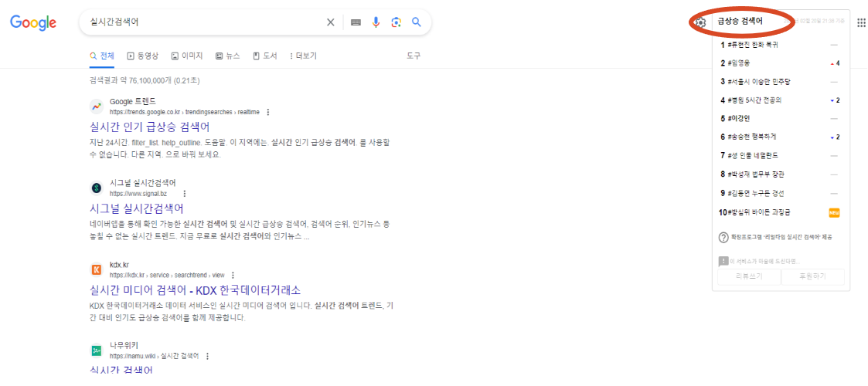868x386 pixels.
Task: Start voice search with microphone icon
Action: [376, 22]
